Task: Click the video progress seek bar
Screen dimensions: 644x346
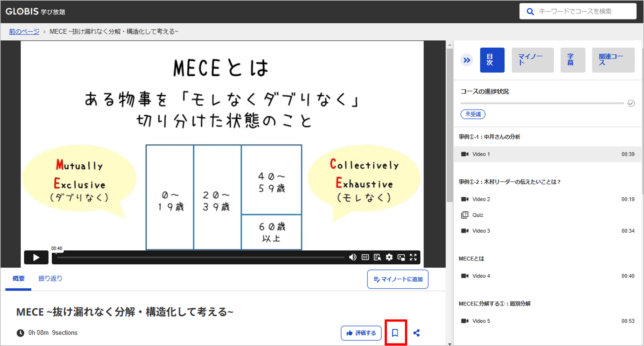Action: click(200, 257)
